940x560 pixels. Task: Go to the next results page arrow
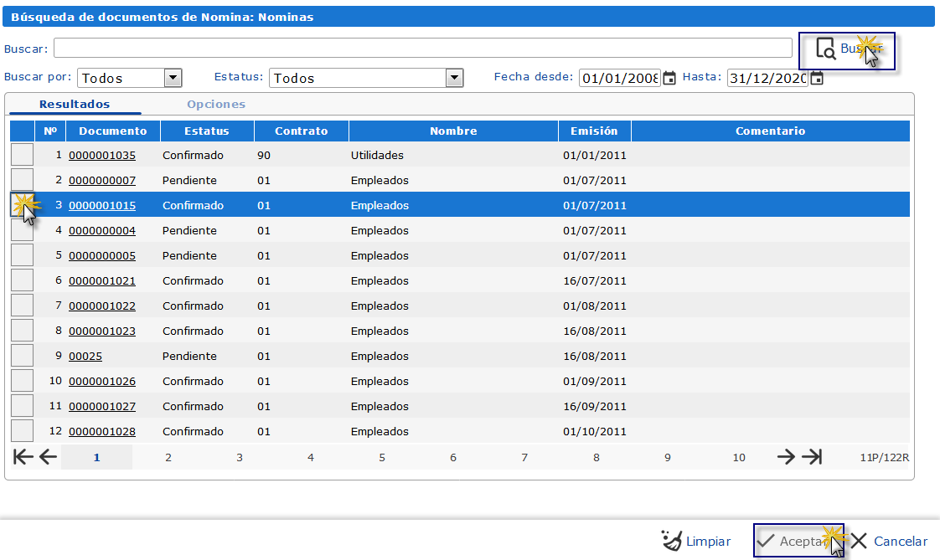[x=786, y=457]
